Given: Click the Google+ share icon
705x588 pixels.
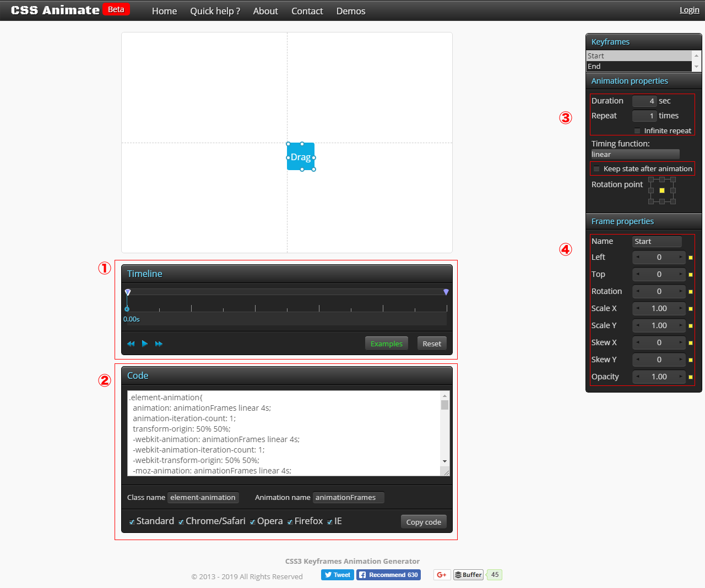Looking at the screenshot, I should [x=442, y=574].
